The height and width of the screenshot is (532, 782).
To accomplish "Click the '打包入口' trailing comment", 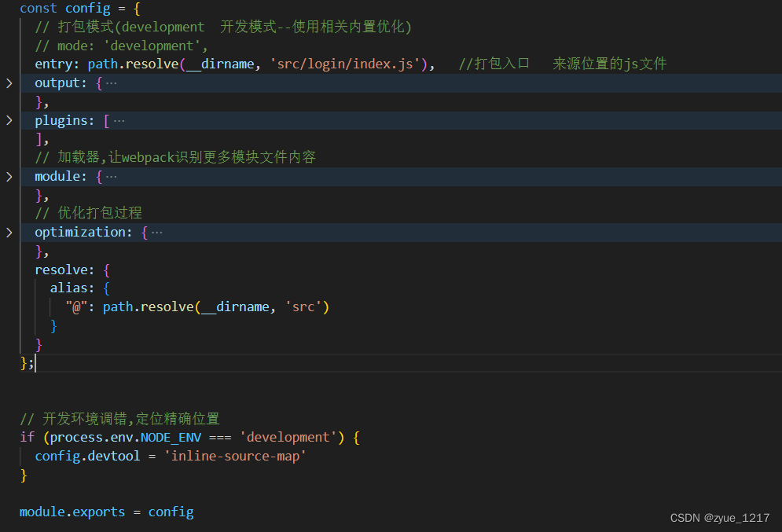I will tap(494, 64).
